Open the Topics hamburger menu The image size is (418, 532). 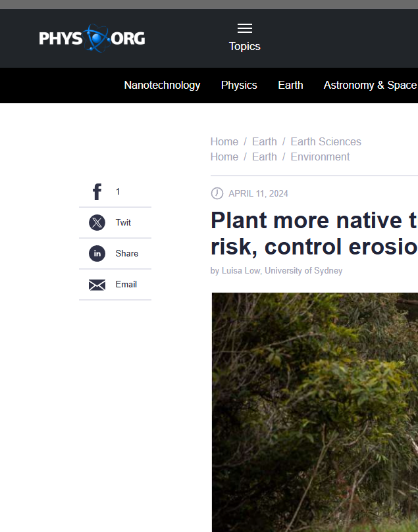[x=245, y=28]
